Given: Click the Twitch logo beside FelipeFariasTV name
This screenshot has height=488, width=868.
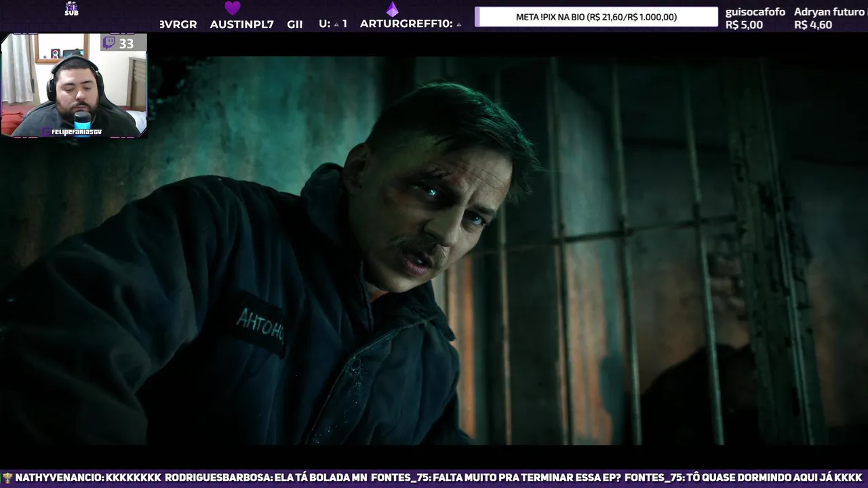Looking at the screenshot, I should [46, 131].
